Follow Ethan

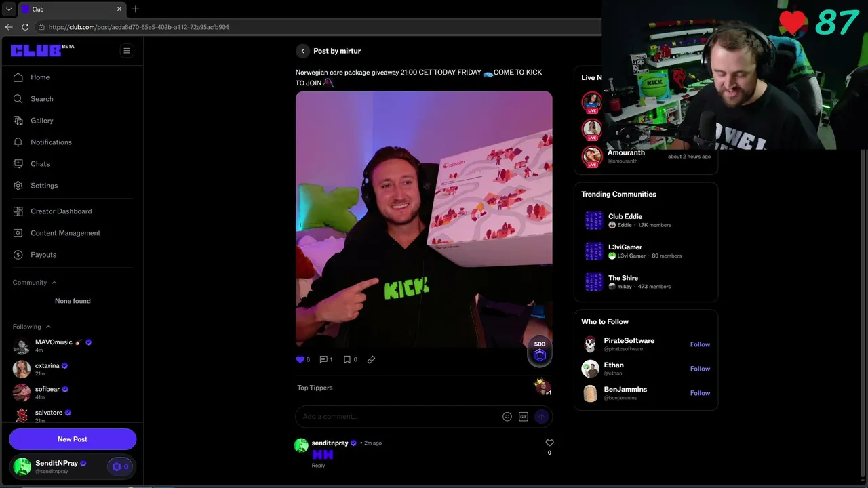700,369
